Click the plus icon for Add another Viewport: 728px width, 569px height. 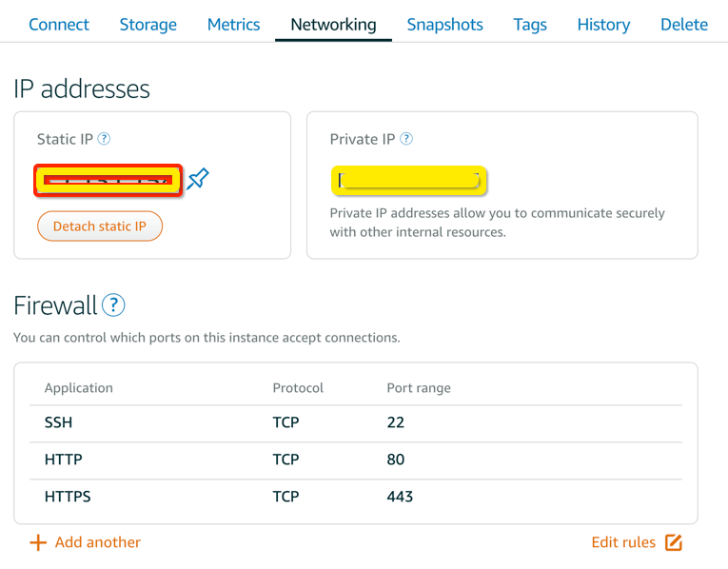38,542
